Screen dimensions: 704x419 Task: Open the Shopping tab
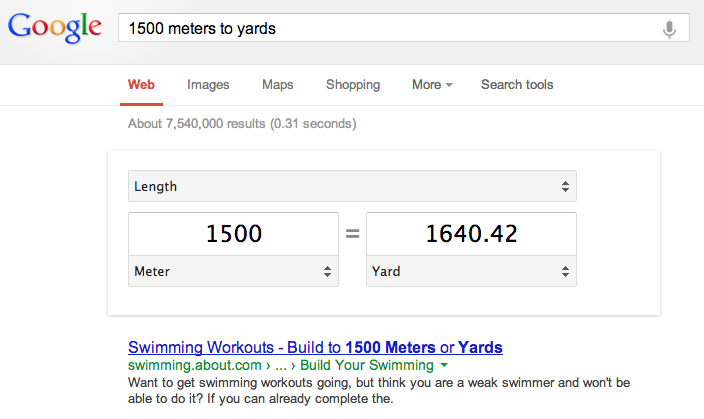click(353, 84)
